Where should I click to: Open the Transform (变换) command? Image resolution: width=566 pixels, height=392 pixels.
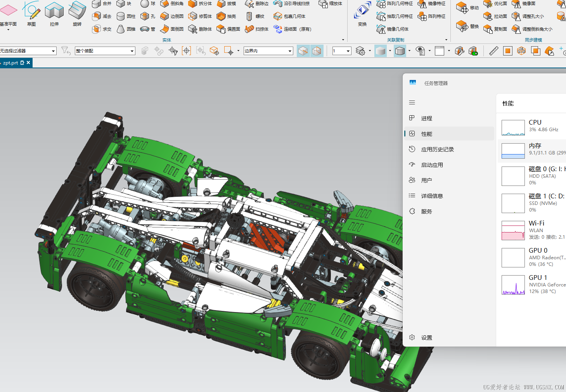tap(362, 14)
